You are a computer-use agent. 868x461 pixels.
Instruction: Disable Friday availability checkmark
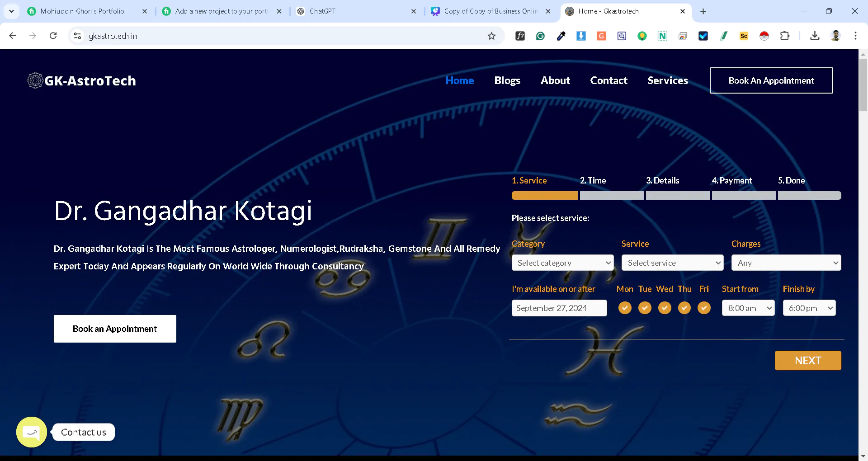click(x=704, y=308)
